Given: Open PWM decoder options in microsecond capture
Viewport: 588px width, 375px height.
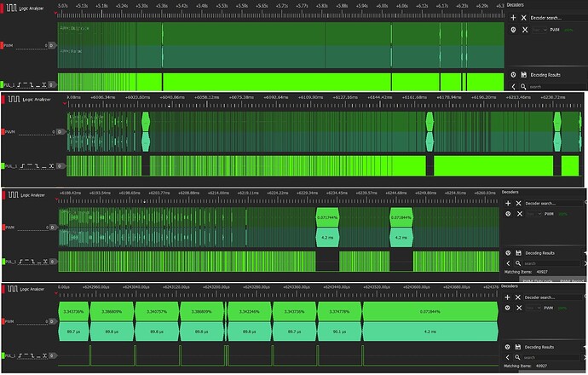Looking at the screenshot, I should coord(508,308).
